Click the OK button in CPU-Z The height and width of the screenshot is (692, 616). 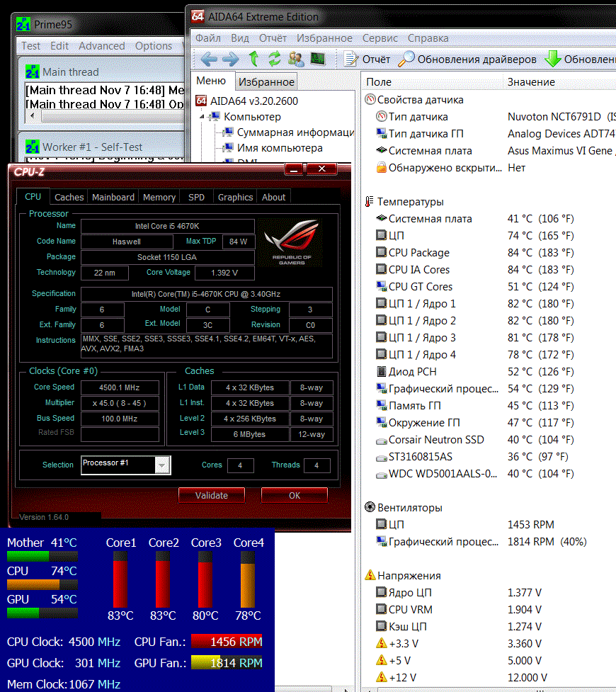tap(295, 495)
